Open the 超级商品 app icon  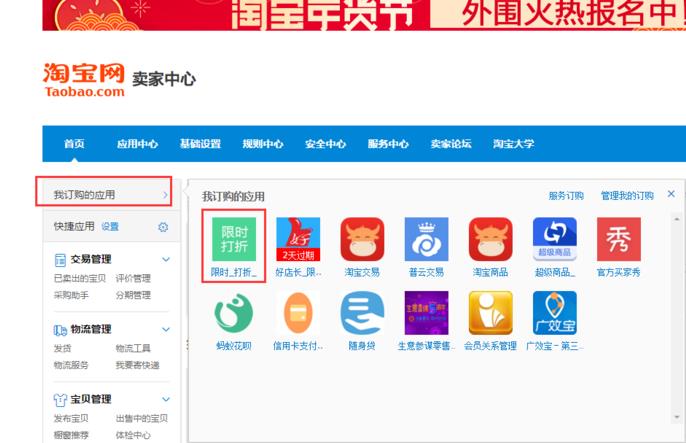(x=555, y=239)
